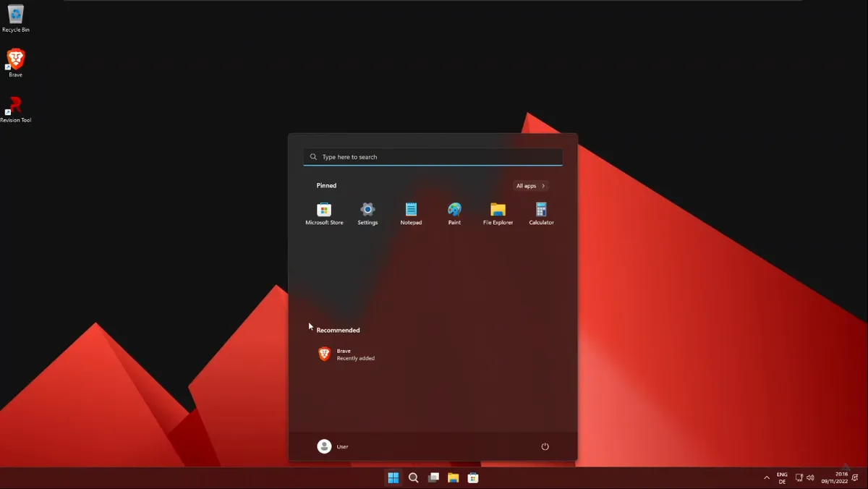Open Microsoft Store from pinned apps

pos(324,214)
